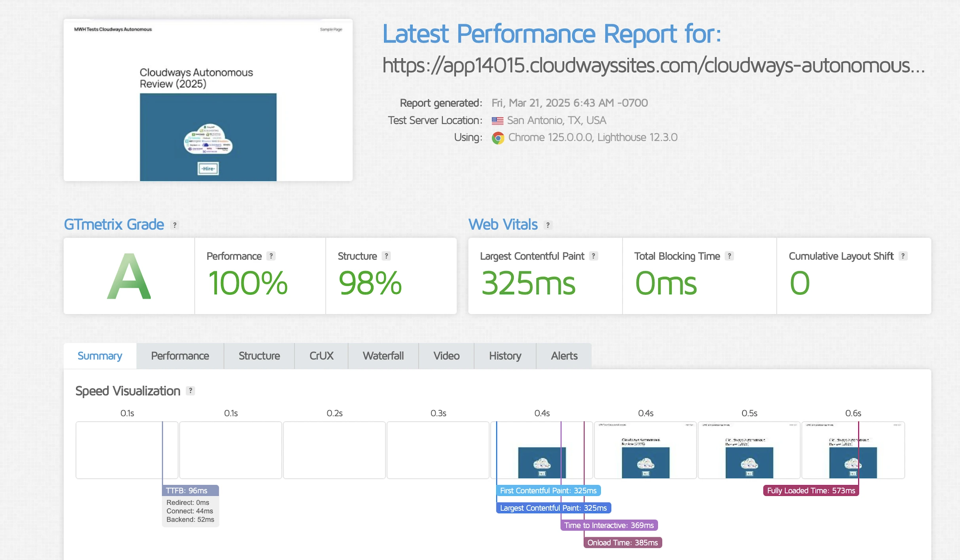Open Structure score help question mark

coord(386,256)
